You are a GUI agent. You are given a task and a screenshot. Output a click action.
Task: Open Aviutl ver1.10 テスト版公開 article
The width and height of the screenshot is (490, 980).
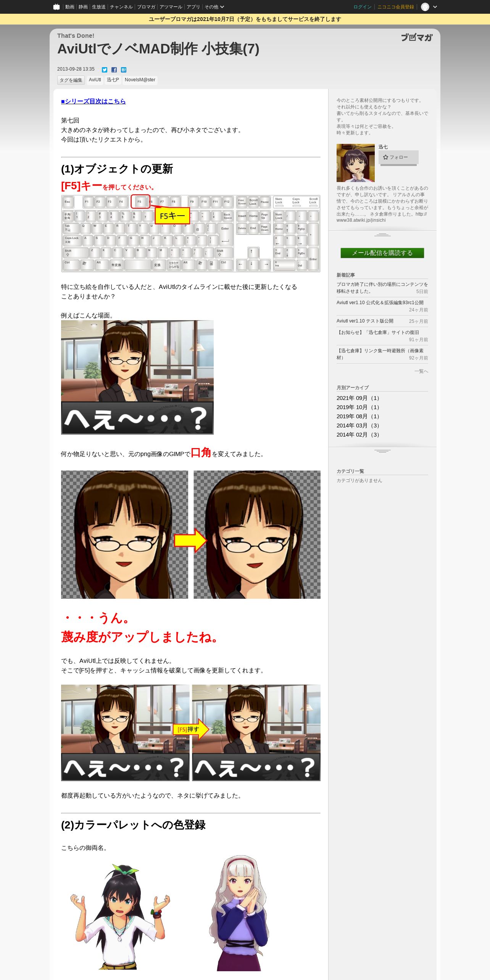(365, 321)
